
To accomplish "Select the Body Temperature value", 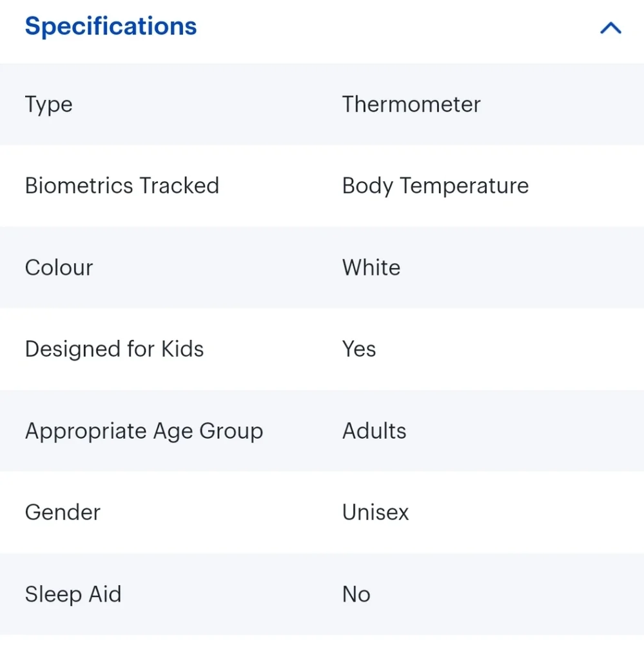I will pyautogui.click(x=435, y=186).
